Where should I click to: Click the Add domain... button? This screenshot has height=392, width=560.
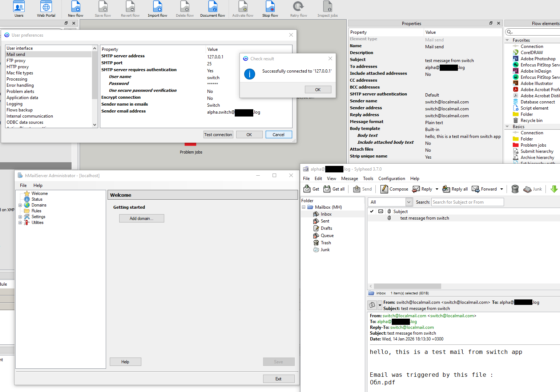click(x=141, y=219)
